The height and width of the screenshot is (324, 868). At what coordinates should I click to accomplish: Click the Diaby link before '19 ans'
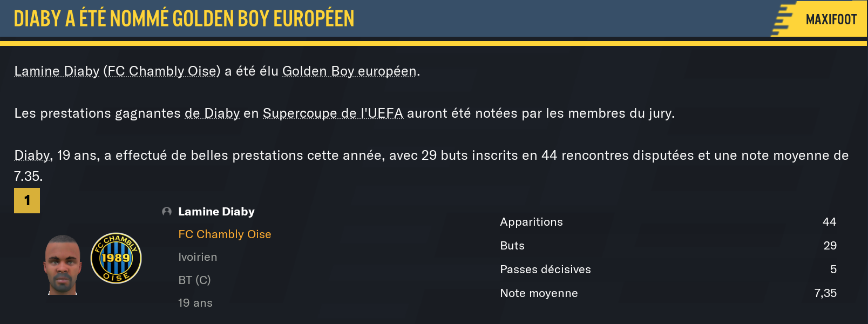(x=32, y=156)
